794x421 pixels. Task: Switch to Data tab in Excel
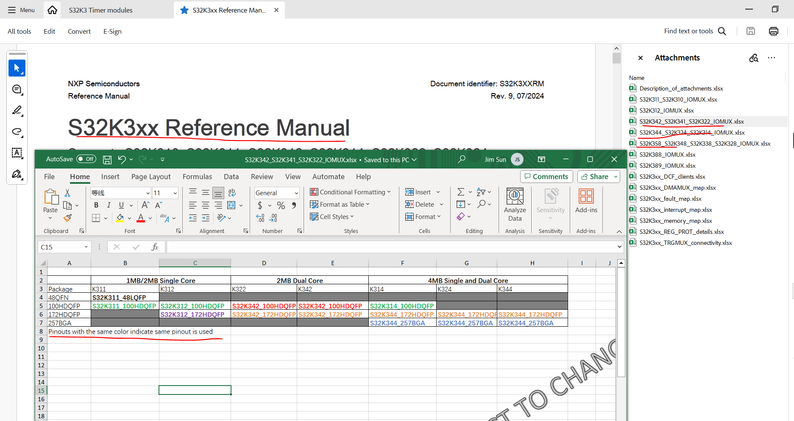[x=231, y=176]
